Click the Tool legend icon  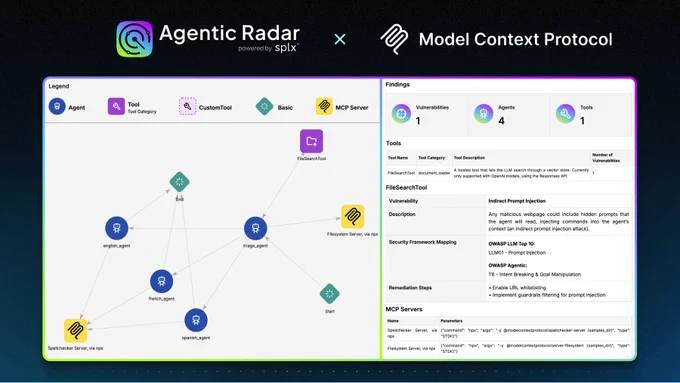click(x=116, y=106)
